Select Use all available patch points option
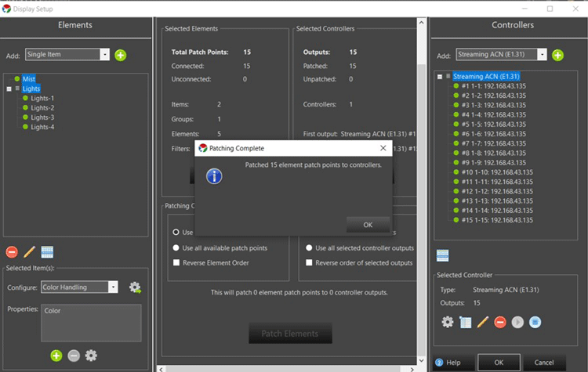 [176, 248]
